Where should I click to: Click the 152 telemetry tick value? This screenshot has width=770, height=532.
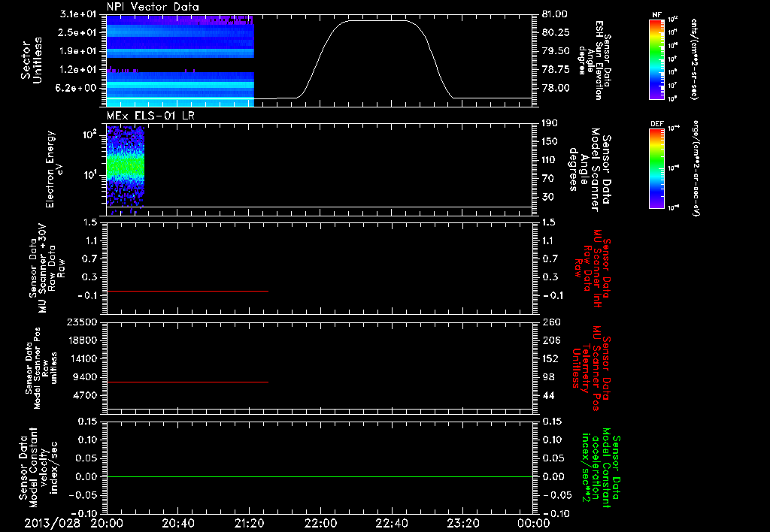click(x=551, y=358)
